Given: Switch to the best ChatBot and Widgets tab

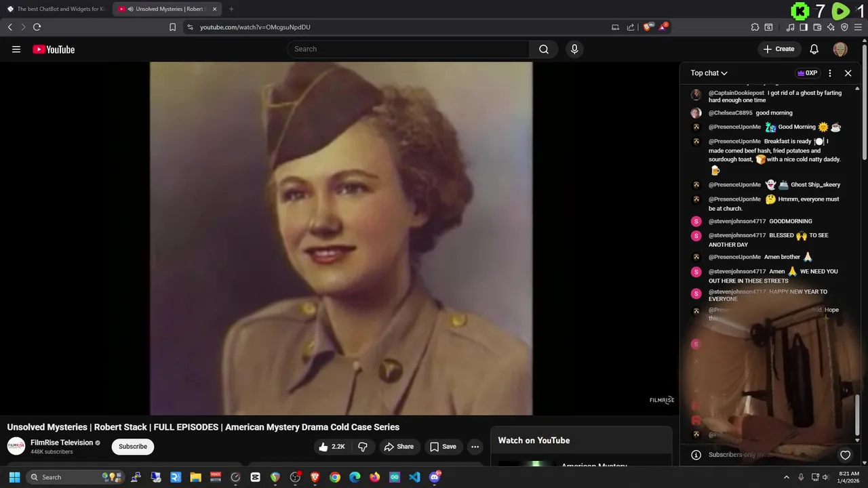Looking at the screenshot, I should pyautogui.click(x=56, y=9).
